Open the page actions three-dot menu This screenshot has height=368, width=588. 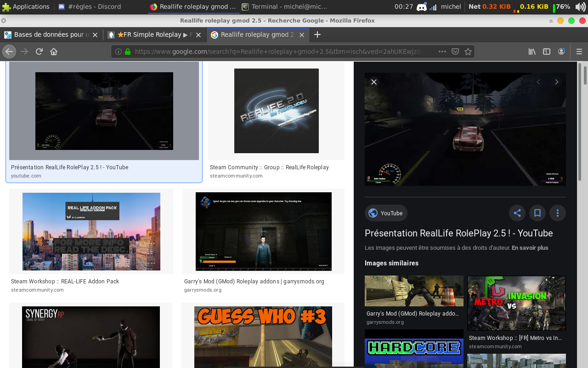(442, 52)
